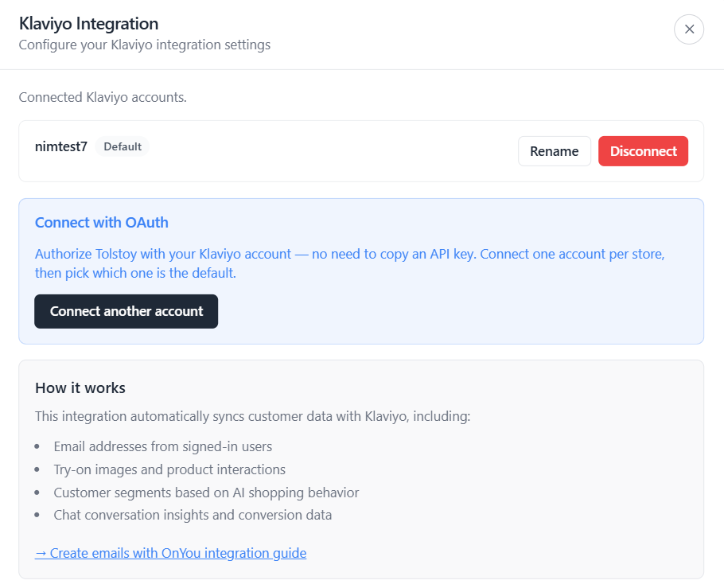
Task: Disconnect the nimtest7 Klaviyo account
Action: (x=643, y=151)
